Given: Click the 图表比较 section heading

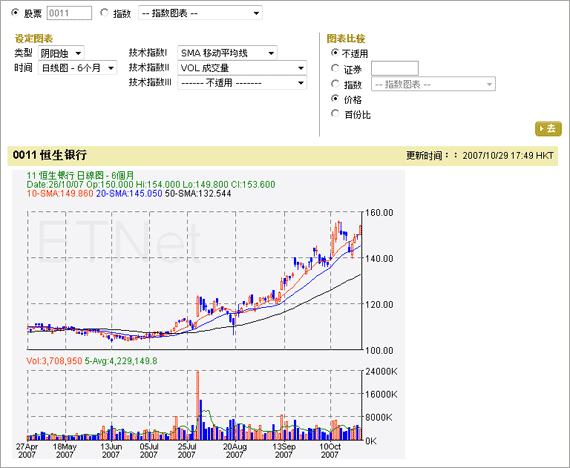Looking at the screenshot, I should point(346,39).
